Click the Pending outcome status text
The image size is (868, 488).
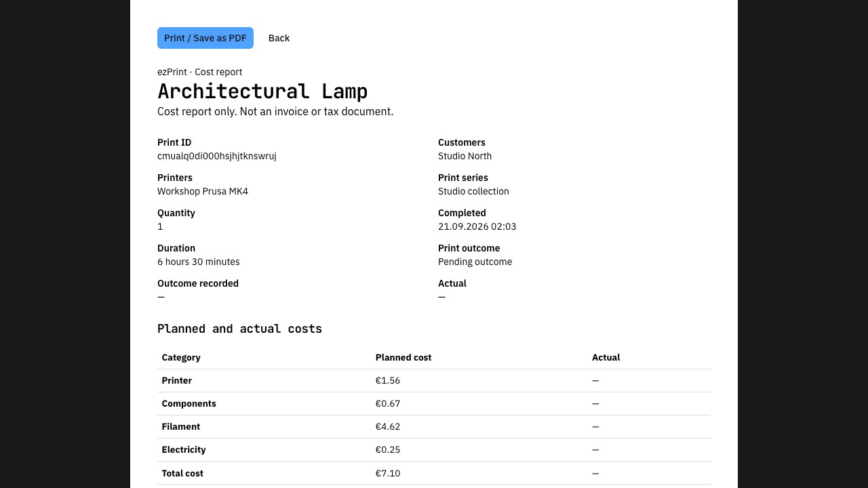[x=475, y=262]
